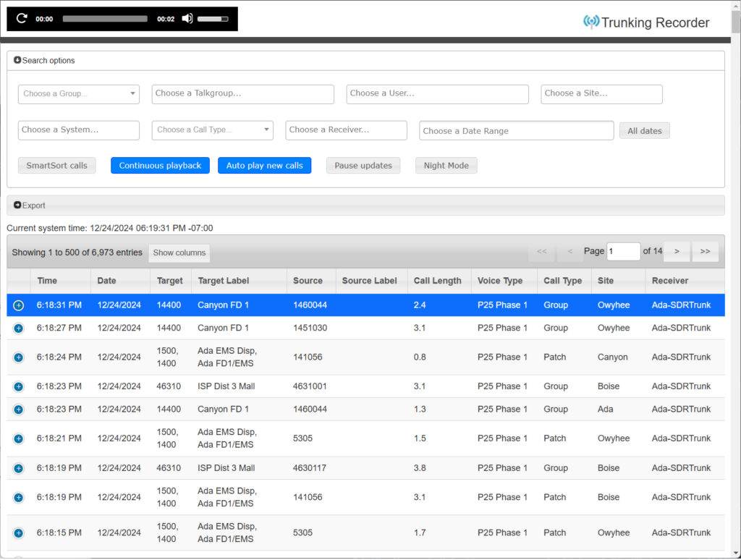Sort by the Site column header
Viewport: 741px width, 560px height.
pyautogui.click(x=618, y=281)
